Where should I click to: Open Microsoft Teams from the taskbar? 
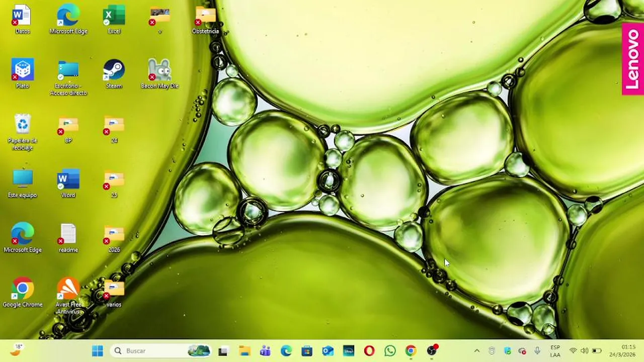pos(265,350)
